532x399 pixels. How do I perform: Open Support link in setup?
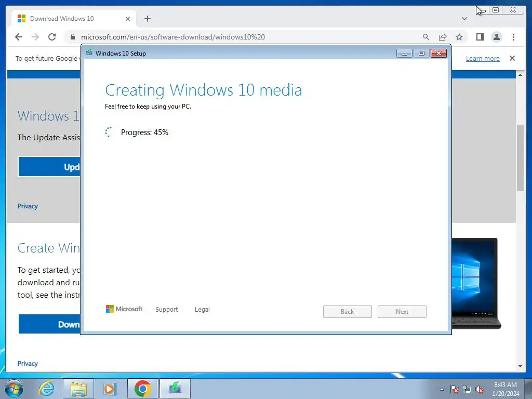(167, 310)
